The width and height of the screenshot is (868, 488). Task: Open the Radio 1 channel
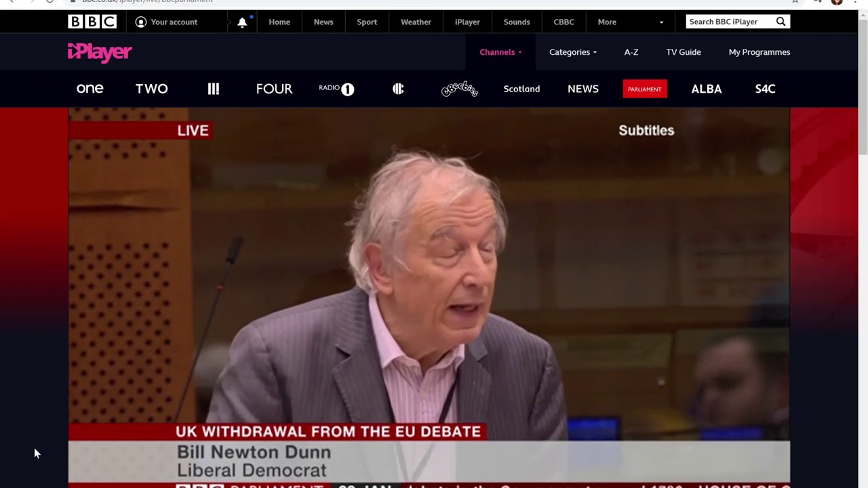(336, 89)
